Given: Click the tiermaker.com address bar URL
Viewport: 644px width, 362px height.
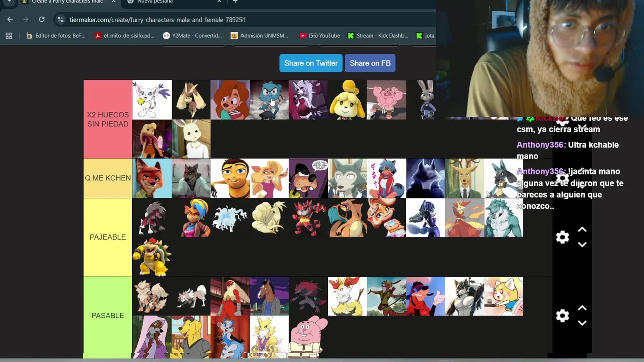Looking at the screenshot, I should point(157,19).
